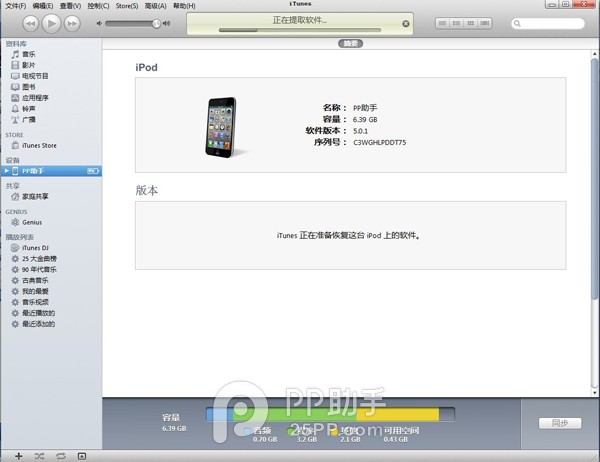This screenshot has height=462, width=600.
Task: Click 可用空间 free space legend label
Action: tap(401, 431)
